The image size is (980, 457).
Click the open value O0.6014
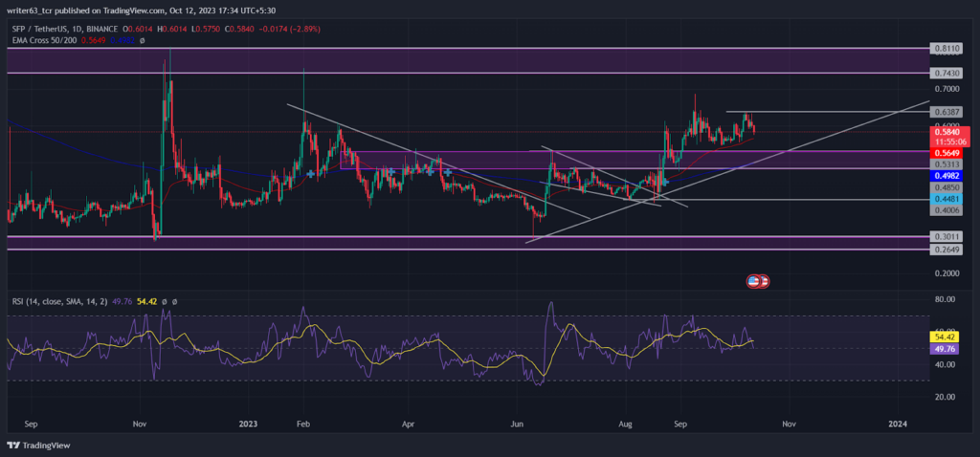[x=136, y=29]
